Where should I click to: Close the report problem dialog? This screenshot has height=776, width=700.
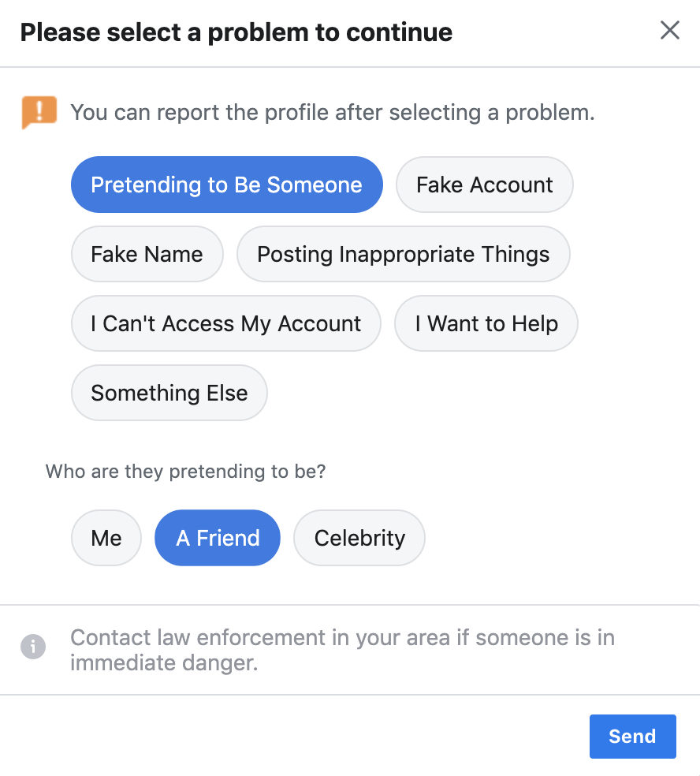(x=670, y=30)
